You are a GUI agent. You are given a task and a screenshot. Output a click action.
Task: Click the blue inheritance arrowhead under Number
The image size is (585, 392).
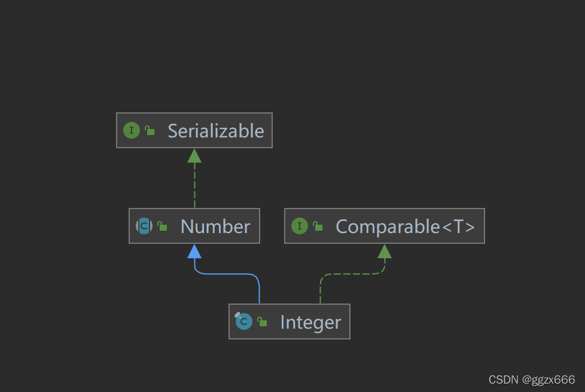pos(194,252)
